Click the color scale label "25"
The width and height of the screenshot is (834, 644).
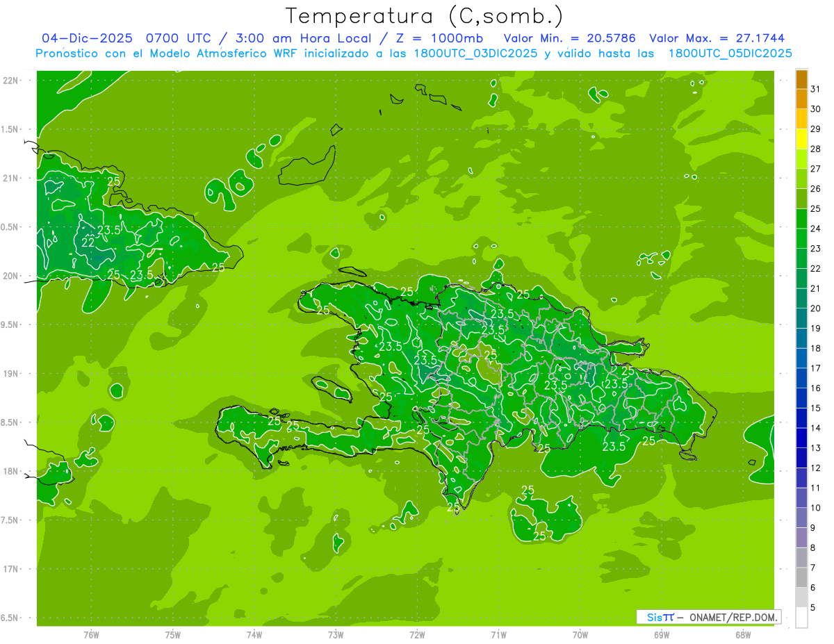click(815, 208)
